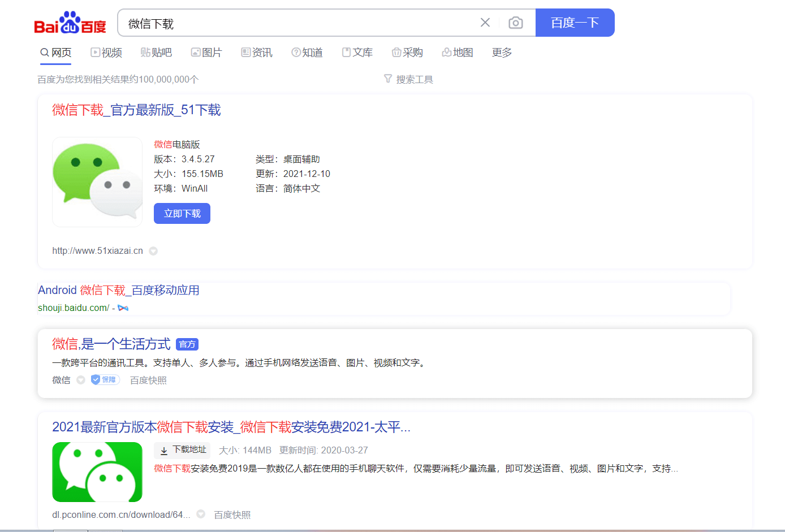The image size is (785, 532).
Task: Expand arrow next to 微信 source
Action: tap(81, 380)
